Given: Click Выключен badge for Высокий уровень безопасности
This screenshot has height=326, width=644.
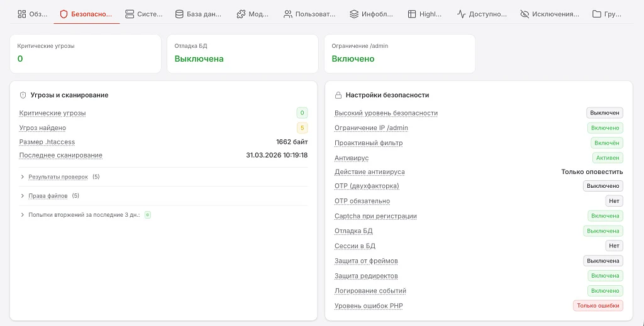Looking at the screenshot, I should pyautogui.click(x=604, y=113).
